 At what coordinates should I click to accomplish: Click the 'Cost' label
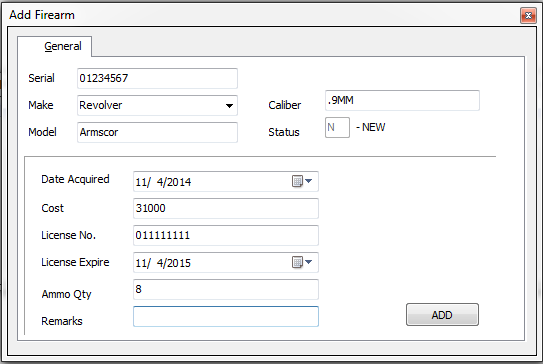(52, 208)
